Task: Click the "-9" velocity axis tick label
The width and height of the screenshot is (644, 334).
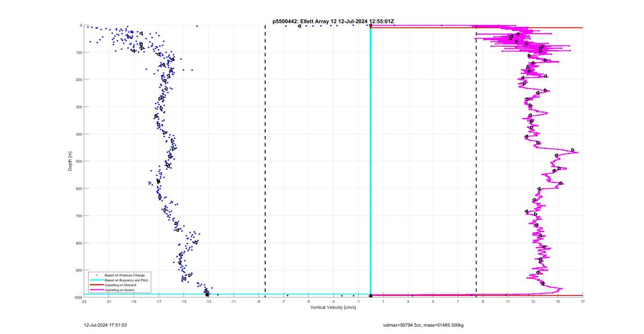Action: tap(259, 301)
